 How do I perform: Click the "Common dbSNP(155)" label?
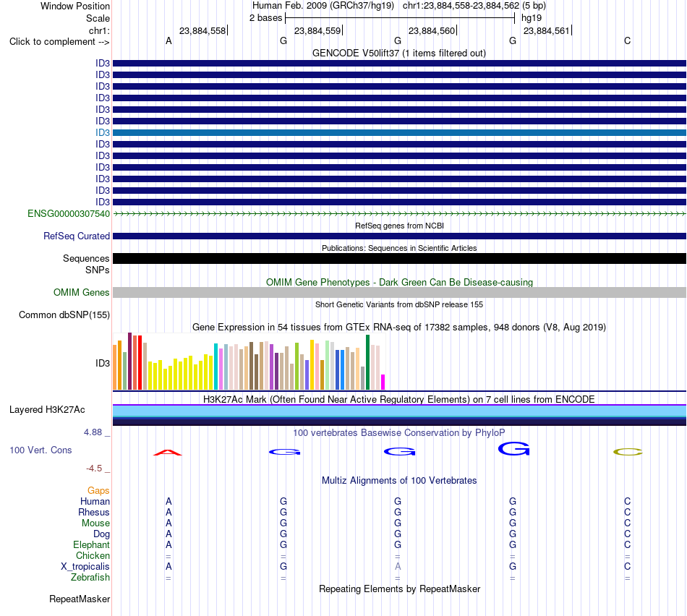point(64,315)
